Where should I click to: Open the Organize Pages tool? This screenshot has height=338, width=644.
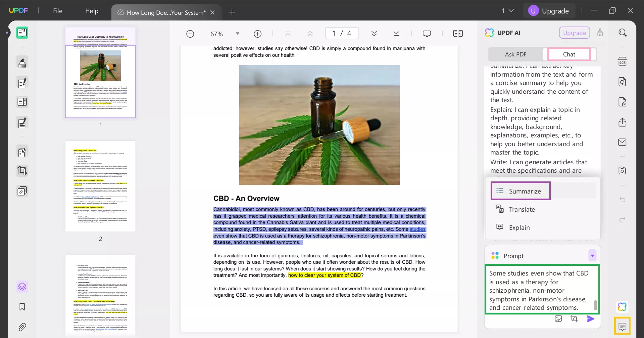tap(22, 152)
